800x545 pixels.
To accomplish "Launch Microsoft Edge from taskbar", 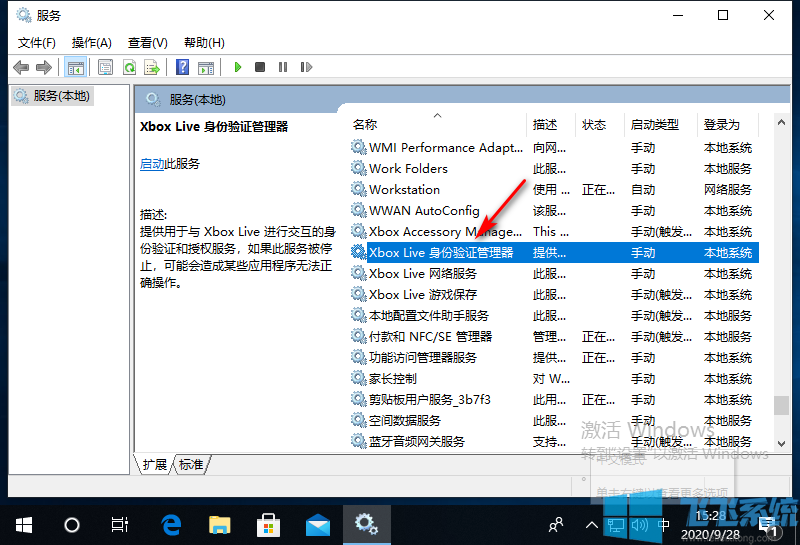I will 171,525.
